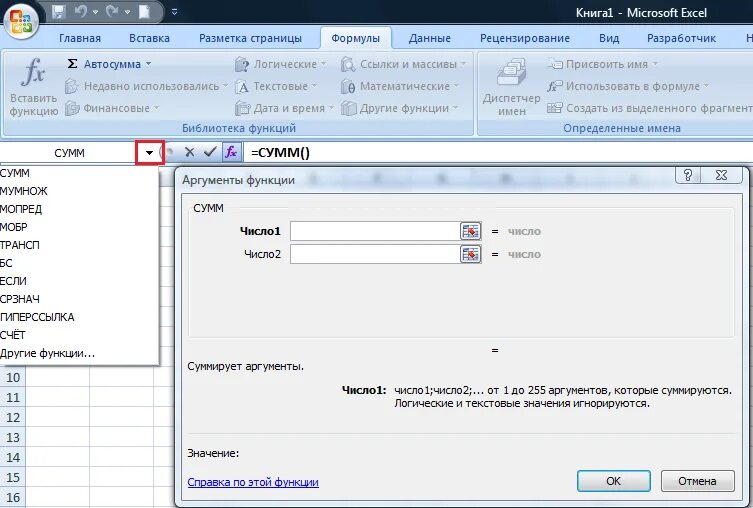
Task: Collapse dialog via Число1 range selector icon
Action: 471,231
